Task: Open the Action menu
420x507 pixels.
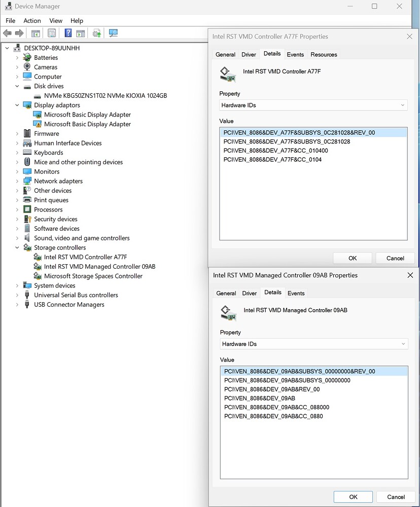Action: [x=32, y=21]
